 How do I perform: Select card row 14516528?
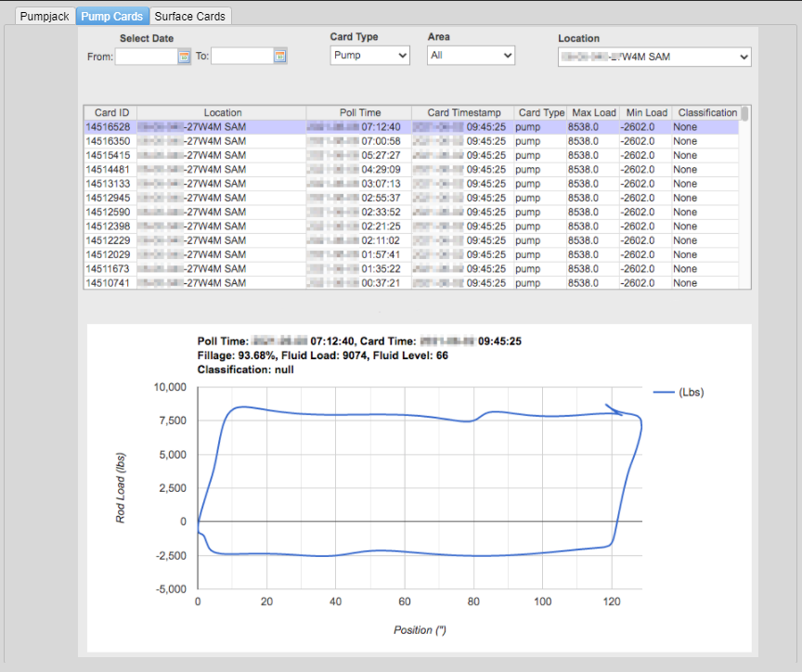[412, 127]
